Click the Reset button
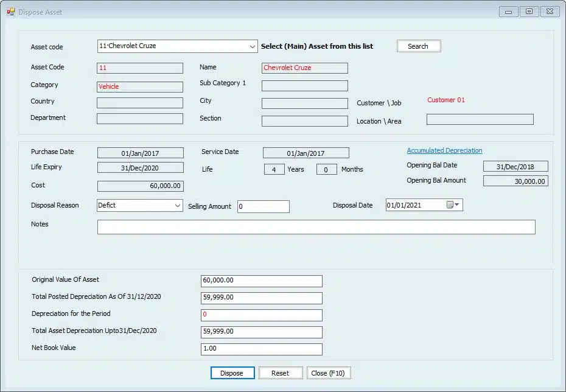This screenshot has height=392, width=566. [280, 373]
